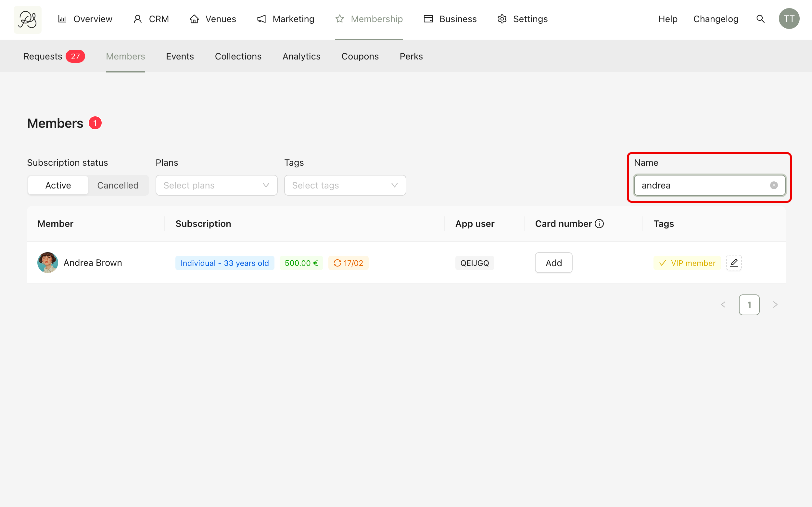
Task: Click Andrea Brown's avatar thumbnail
Action: pos(48,263)
